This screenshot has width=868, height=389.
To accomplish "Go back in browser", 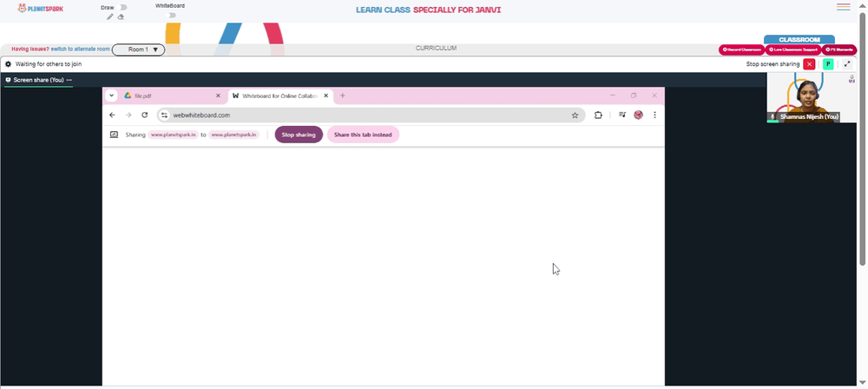I will (x=112, y=115).
